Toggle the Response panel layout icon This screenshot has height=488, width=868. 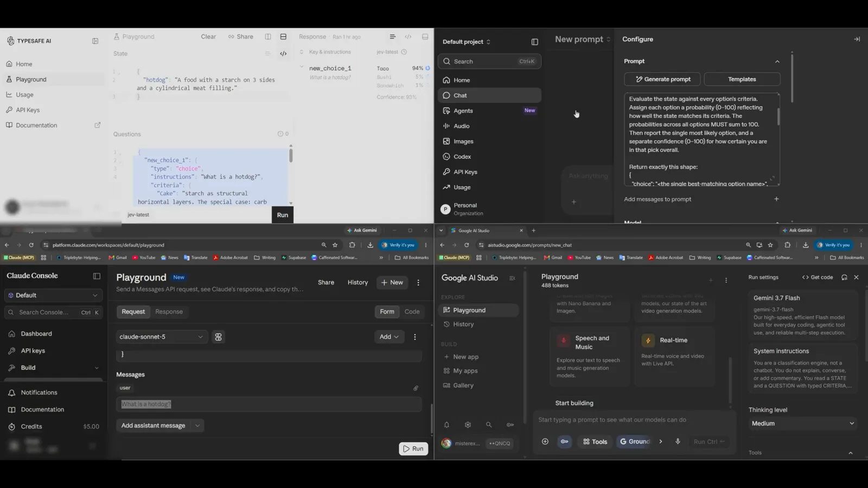[x=425, y=37]
